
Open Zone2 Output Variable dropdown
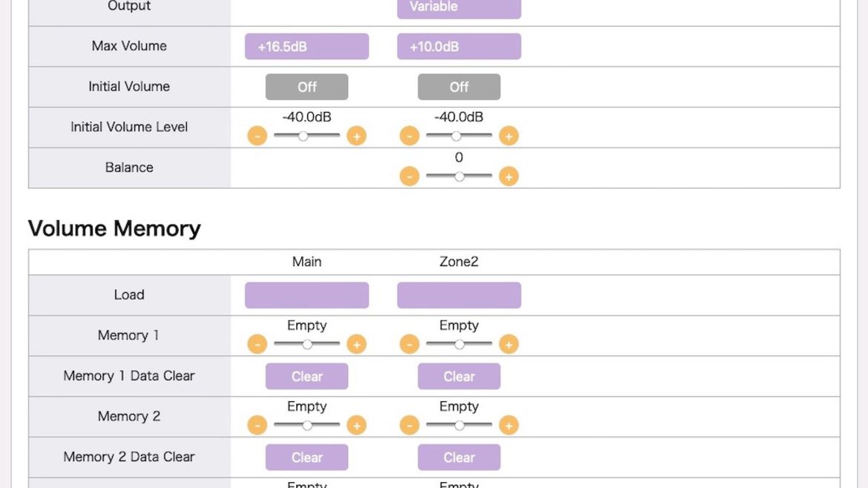click(459, 7)
